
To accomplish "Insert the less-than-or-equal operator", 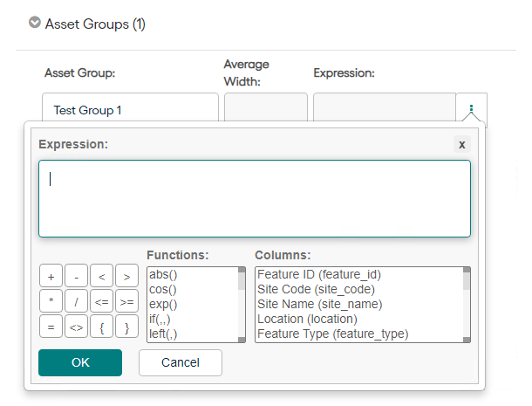I will pyautogui.click(x=101, y=303).
